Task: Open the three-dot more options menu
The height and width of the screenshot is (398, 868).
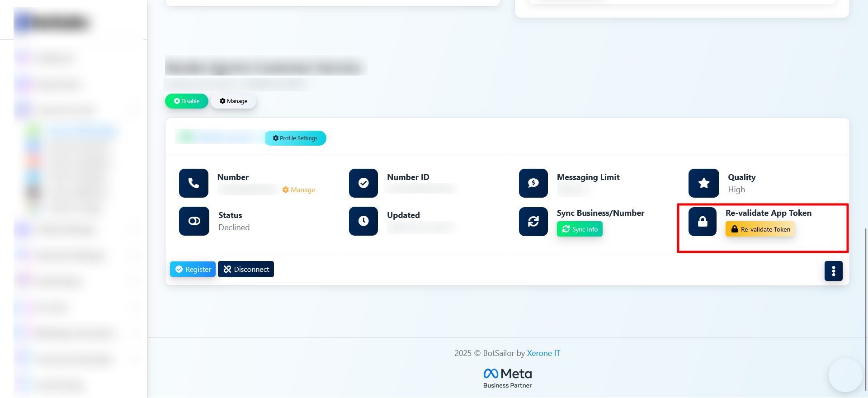Action: (833, 271)
